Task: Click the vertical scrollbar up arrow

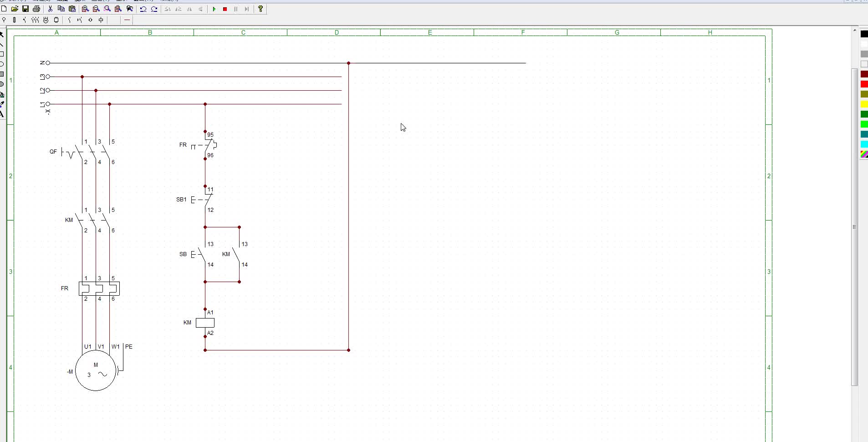Action: [x=854, y=30]
